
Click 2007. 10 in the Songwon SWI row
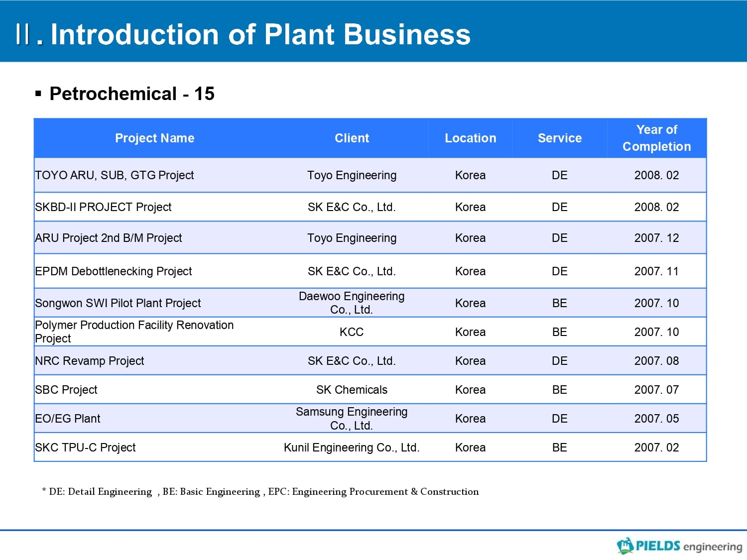[656, 303]
